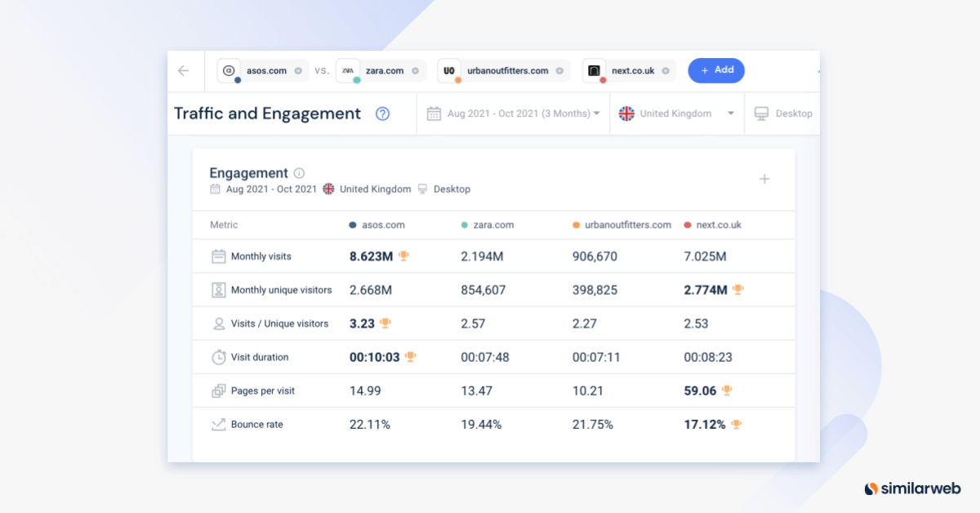Screen dimensions: 980x513
Task: Click the Bounce rate metric icon
Action: [x=218, y=424]
